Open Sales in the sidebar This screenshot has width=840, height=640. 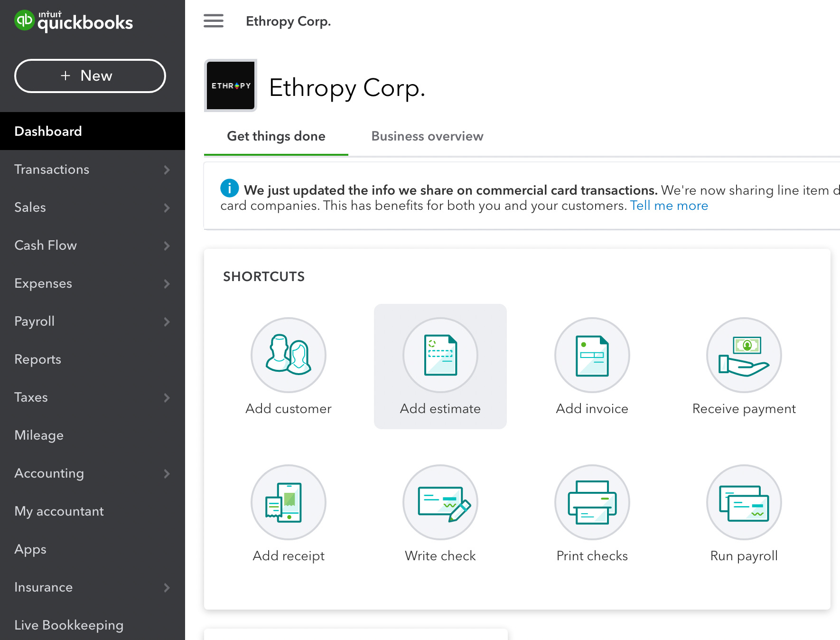(93, 207)
